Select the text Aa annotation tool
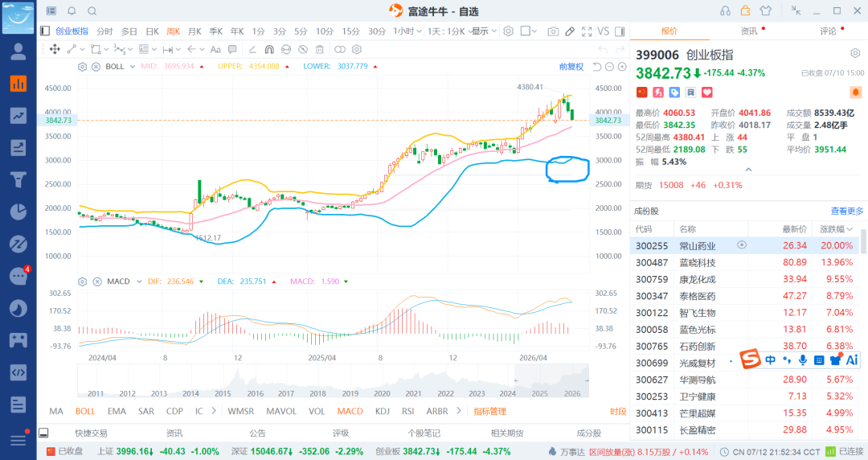 215,49
